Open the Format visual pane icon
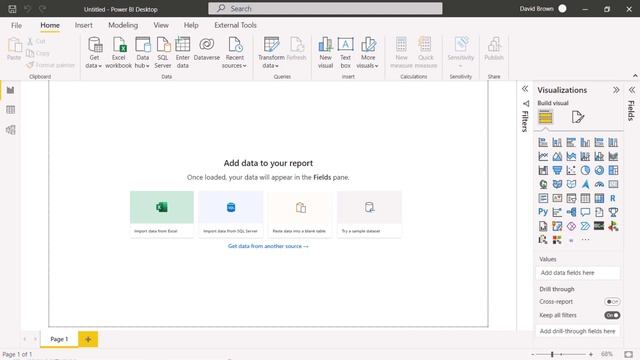The image size is (640, 360). [x=578, y=117]
